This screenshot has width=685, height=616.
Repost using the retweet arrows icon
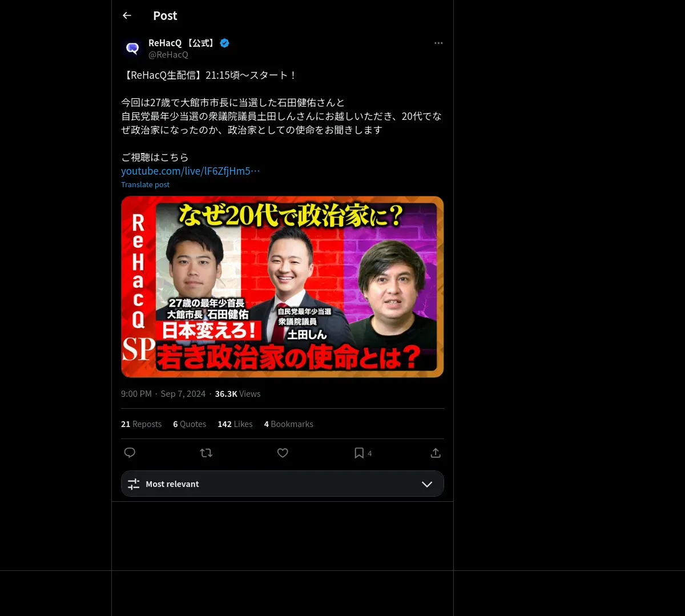(206, 453)
